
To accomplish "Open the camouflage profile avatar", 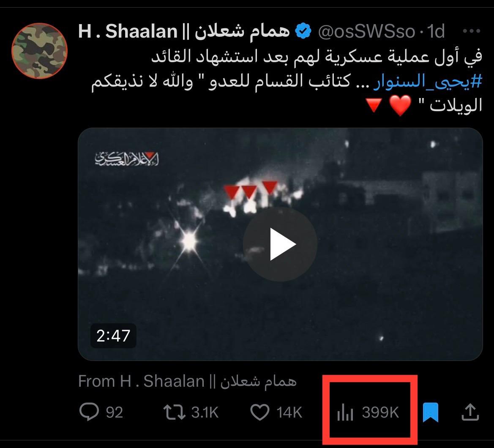I will (39, 50).
